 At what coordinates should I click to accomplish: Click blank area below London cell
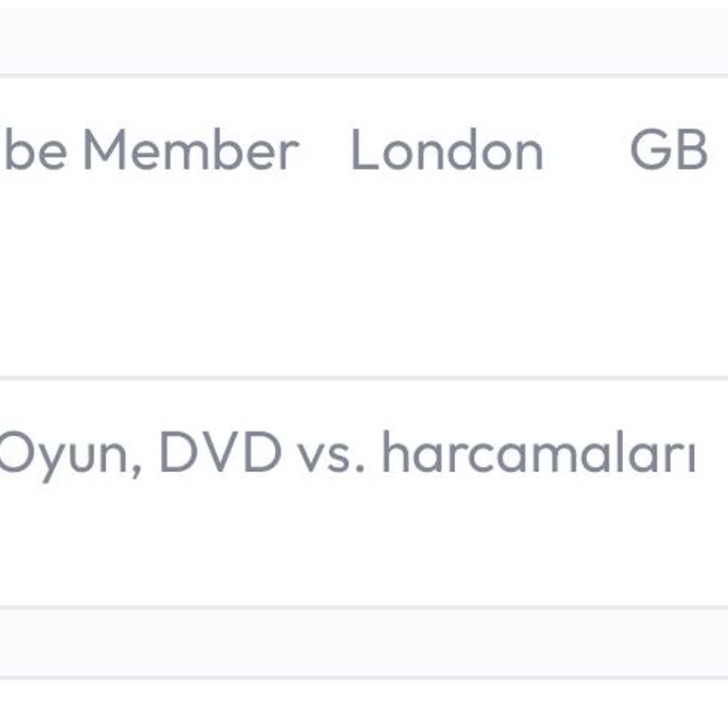[446, 275]
